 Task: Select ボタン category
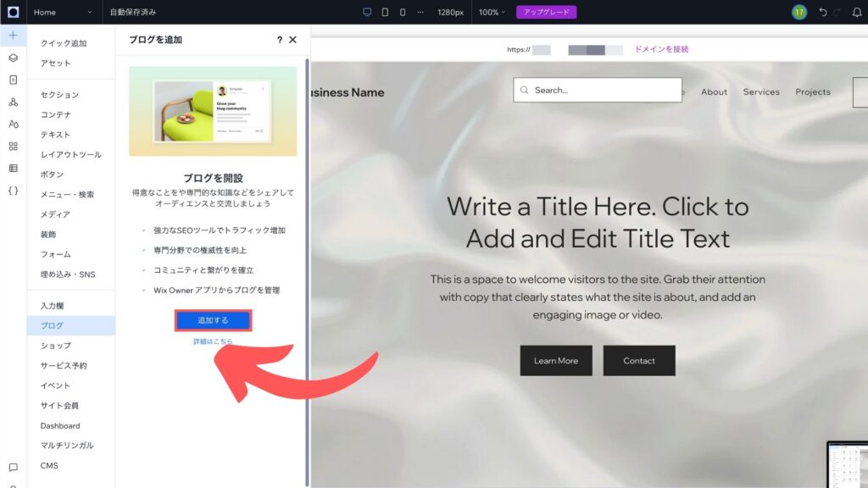click(x=52, y=175)
